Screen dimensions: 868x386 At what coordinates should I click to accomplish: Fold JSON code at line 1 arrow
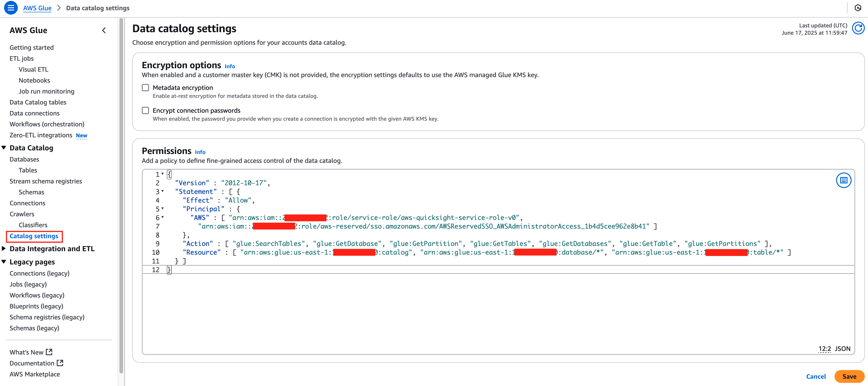pyautogui.click(x=163, y=174)
